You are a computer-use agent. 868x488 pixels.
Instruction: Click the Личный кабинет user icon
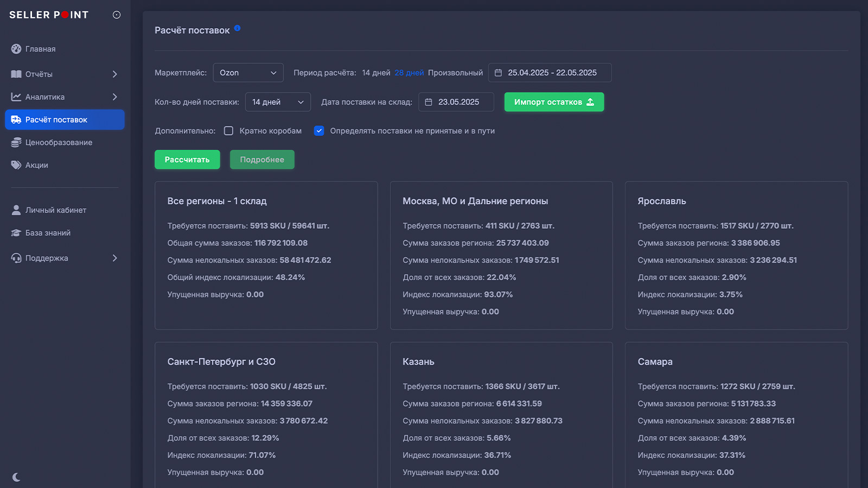click(x=16, y=210)
